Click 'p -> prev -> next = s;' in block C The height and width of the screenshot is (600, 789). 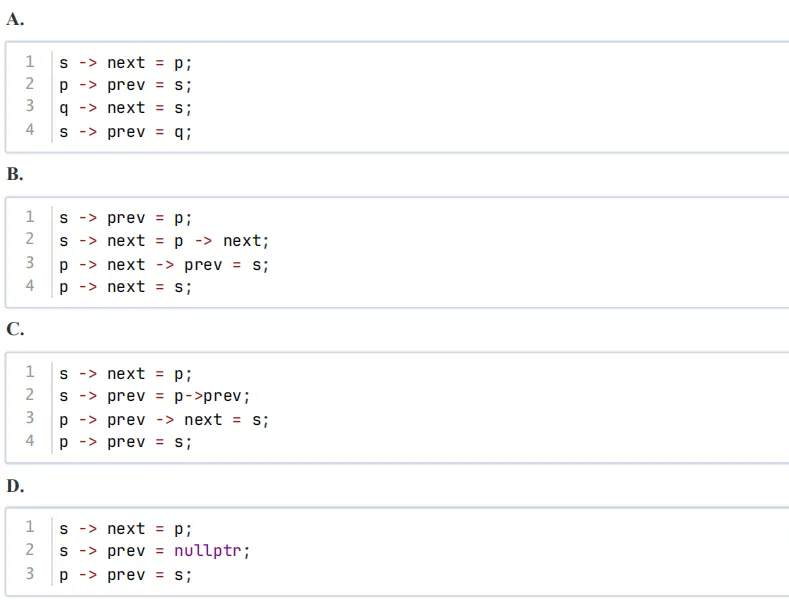(x=164, y=420)
